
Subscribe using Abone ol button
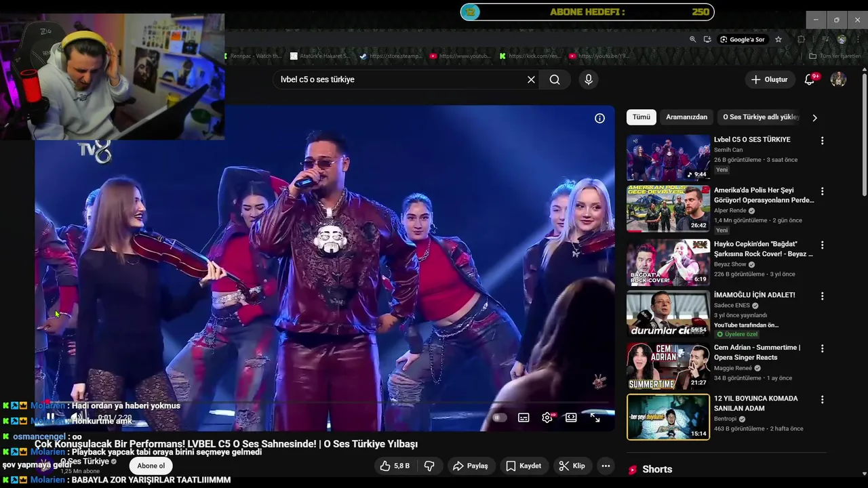(151, 466)
